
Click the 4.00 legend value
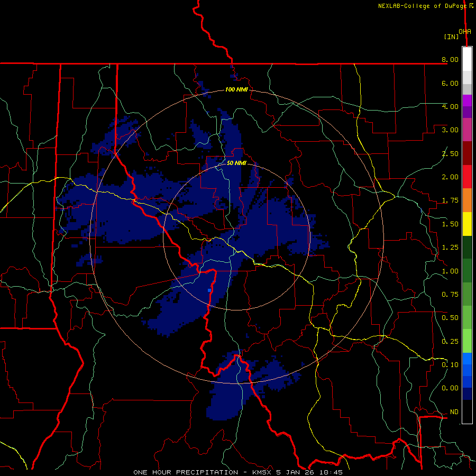(x=450, y=106)
